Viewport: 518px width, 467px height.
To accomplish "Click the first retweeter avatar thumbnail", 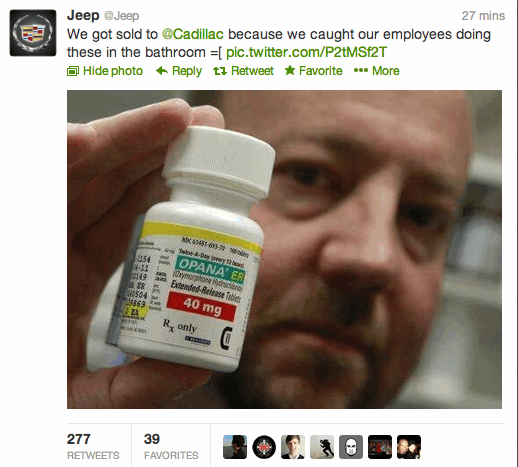I will pos(235,447).
